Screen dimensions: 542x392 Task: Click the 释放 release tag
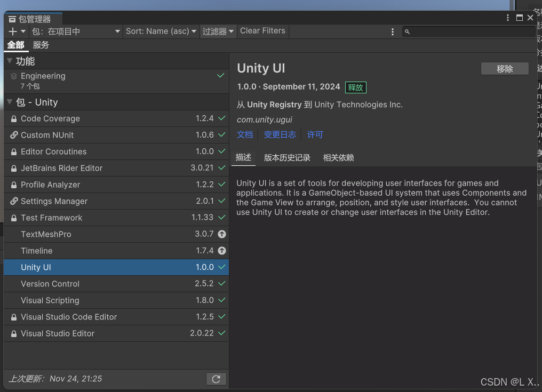click(x=356, y=87)
